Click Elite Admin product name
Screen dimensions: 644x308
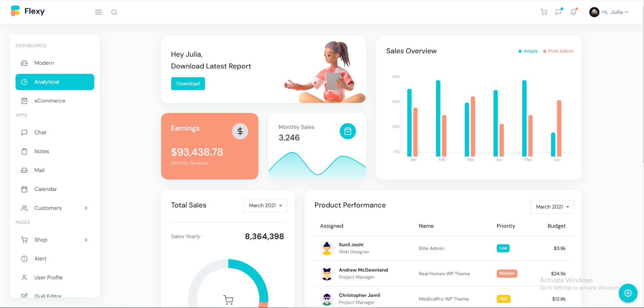pyautogui.click(x=431, y=248)
